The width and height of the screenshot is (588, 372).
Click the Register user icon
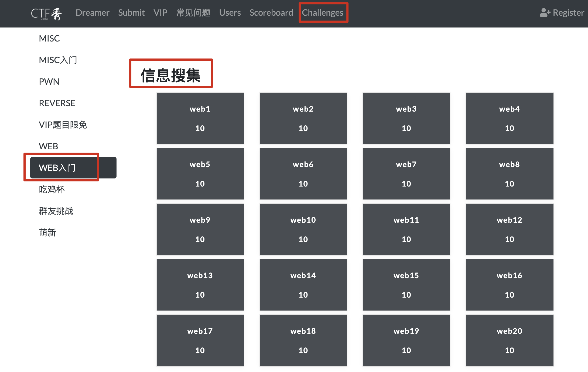pos(545,13)
